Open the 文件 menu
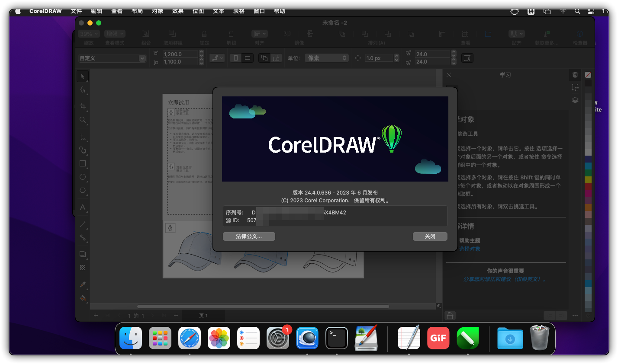 pos(76,11)
